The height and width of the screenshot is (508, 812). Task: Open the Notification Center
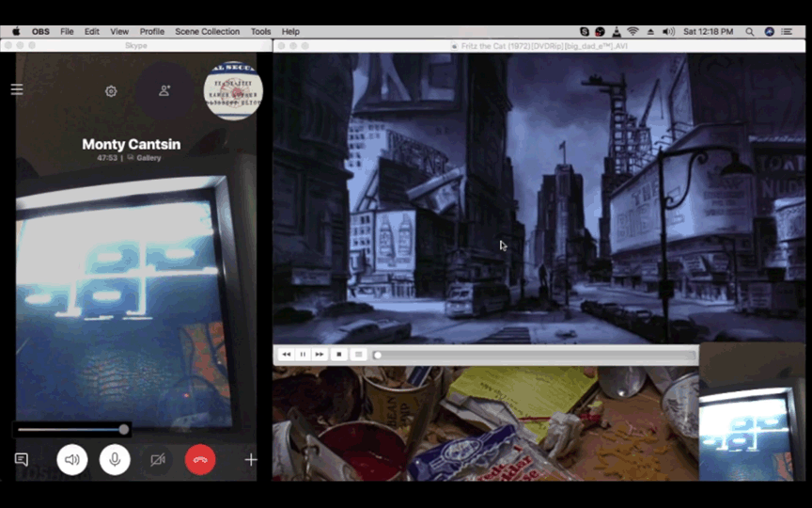787,32
